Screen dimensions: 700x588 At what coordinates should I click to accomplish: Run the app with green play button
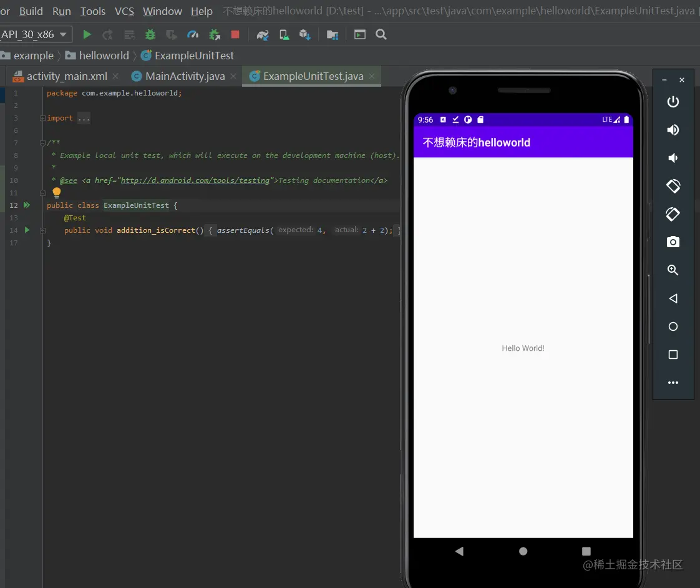[87, 34]
